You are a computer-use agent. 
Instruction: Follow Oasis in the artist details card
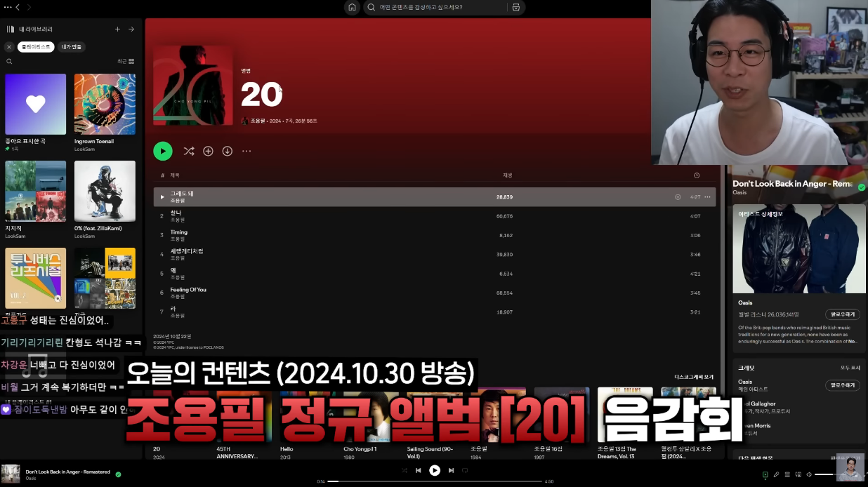coord(842,314)
